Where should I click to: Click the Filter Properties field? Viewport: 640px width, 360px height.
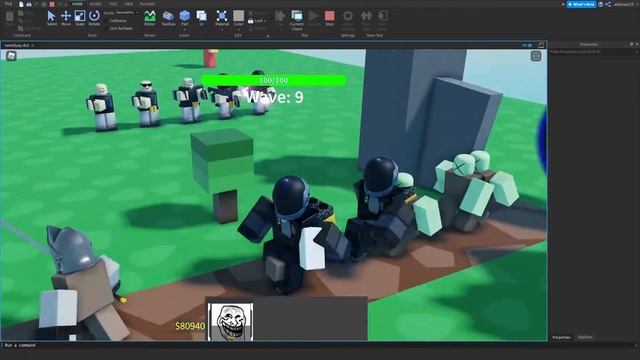tap(593, 52)
